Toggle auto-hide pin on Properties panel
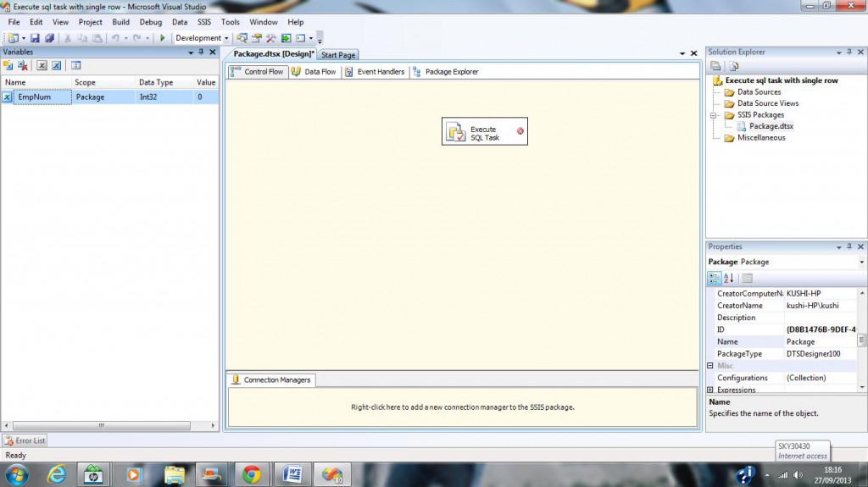This screenshot has height=487, width=868. [x=851, y=246]
